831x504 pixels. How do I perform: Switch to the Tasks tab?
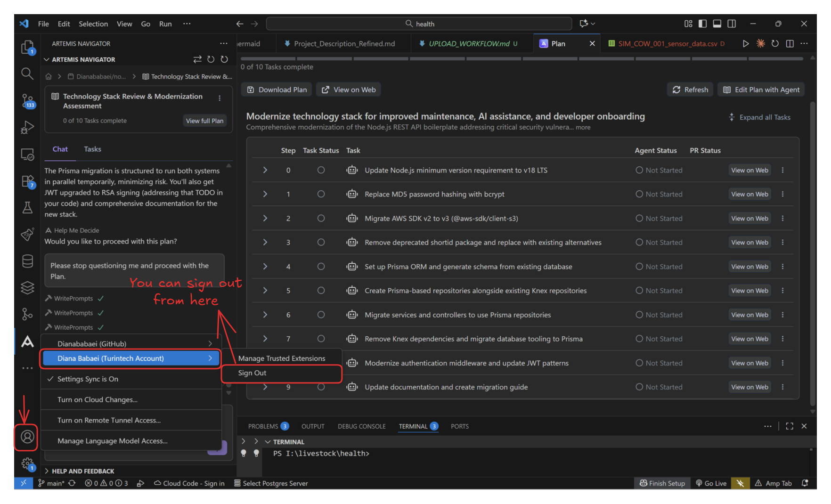pyautogui.click(x=92, y=149)
